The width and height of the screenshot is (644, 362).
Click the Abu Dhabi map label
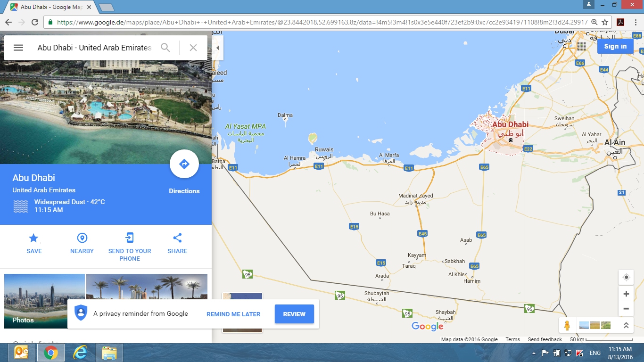point(510,125)
